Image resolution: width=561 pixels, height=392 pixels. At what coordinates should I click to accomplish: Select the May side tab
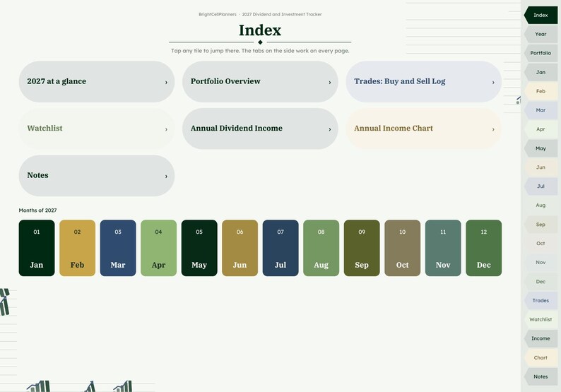[x=541, y=148]
